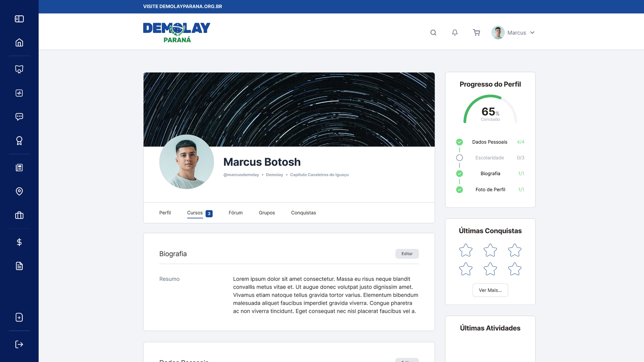Expand the Marcus user menu chevron

click(x=532, y=32)
